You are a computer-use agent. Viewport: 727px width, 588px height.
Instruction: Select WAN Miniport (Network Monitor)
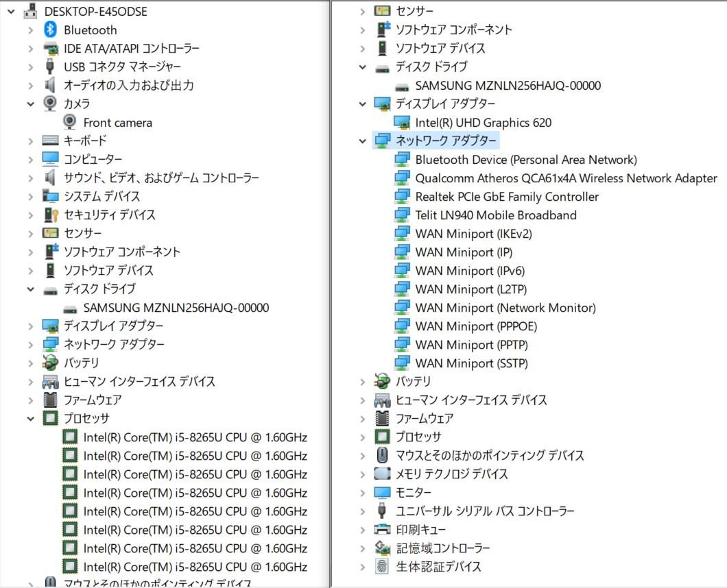point(505,308)
